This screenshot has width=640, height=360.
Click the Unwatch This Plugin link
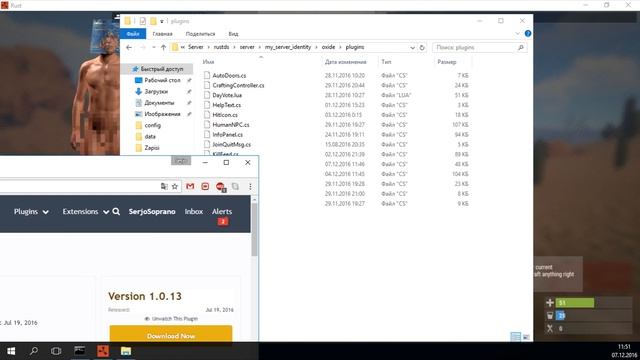point(171,318)
